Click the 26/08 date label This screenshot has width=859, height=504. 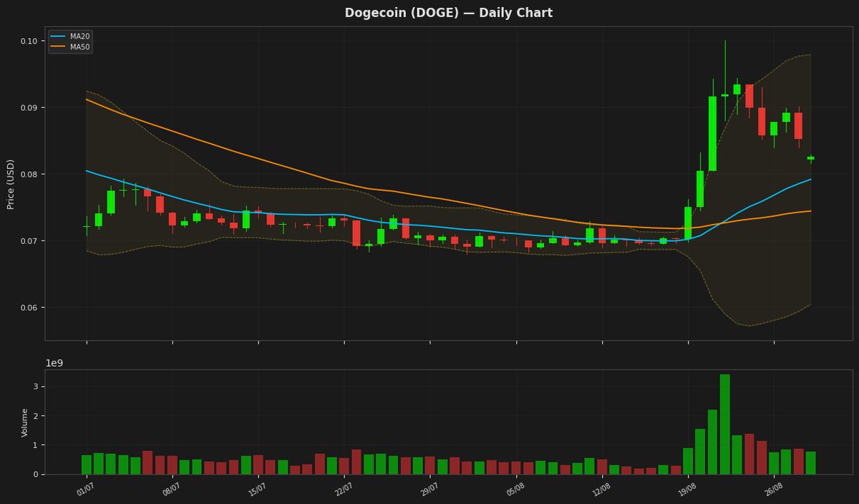[x=772, y=489]
